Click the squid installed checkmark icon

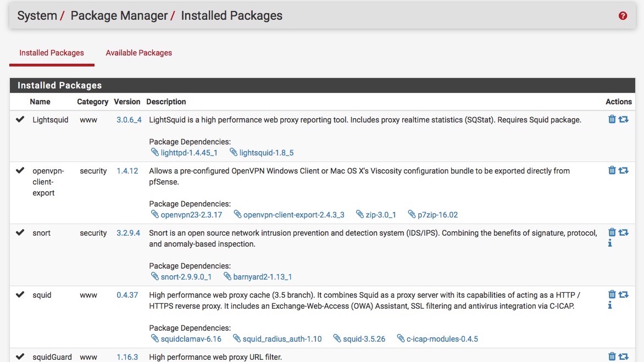coord(20,294)
